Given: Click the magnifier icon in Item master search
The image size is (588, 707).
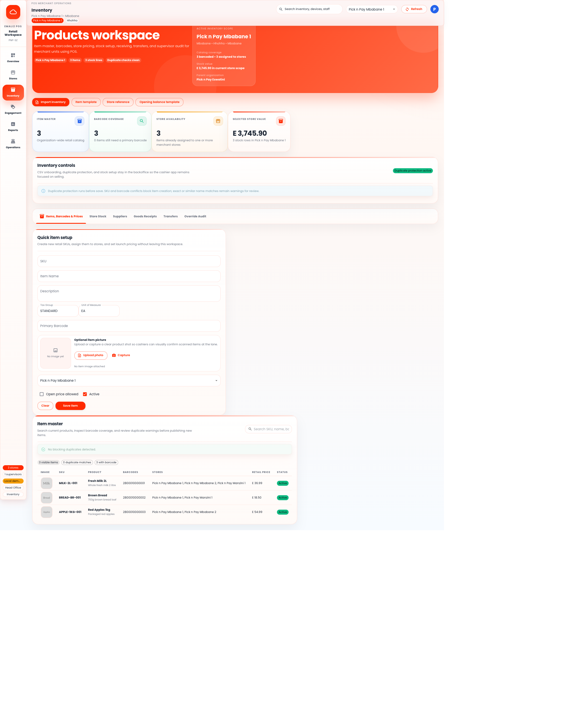Looking at the screenshot, I should click(x=250, y=429).
